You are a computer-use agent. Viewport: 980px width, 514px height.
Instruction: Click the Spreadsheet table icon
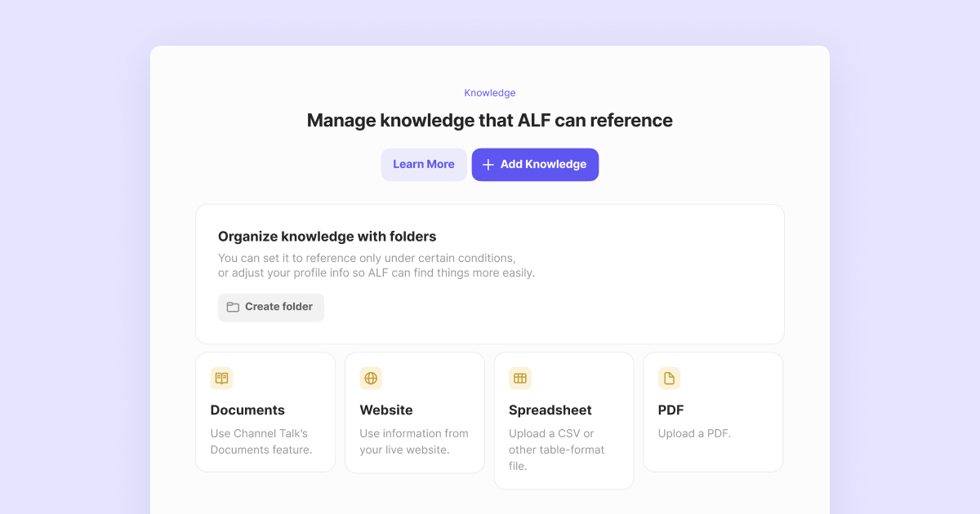[519, 378]
